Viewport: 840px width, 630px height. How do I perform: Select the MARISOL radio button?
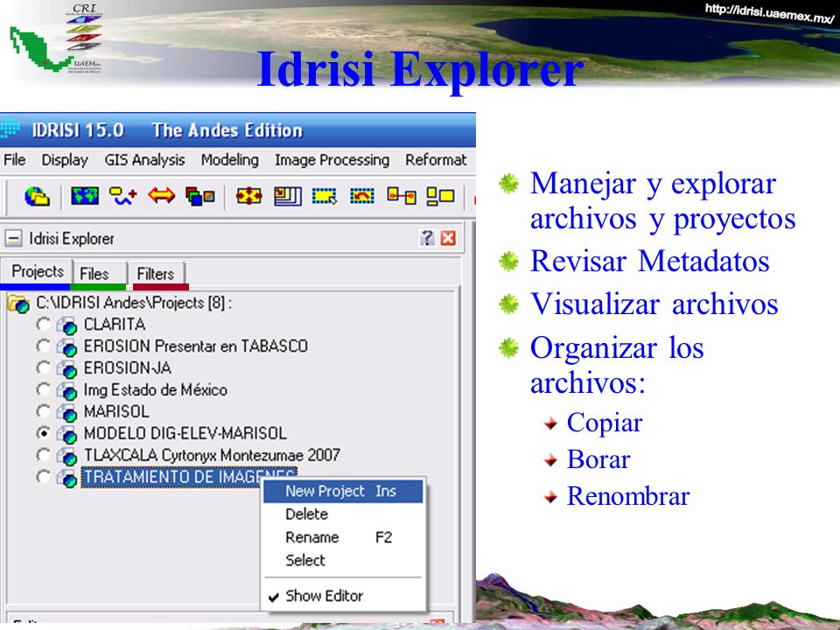click(43, 411)
